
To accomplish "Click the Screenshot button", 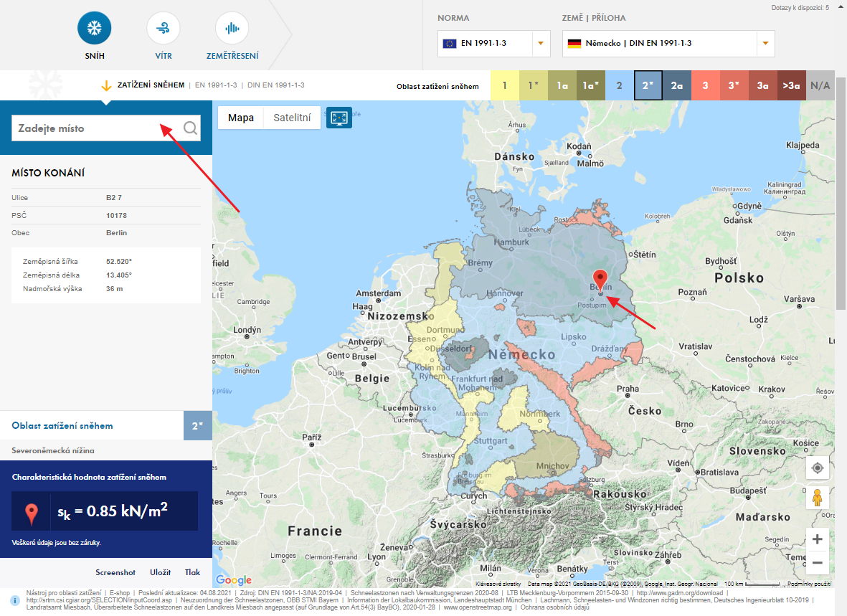I will pyautogui.click(x=115, y=572).
